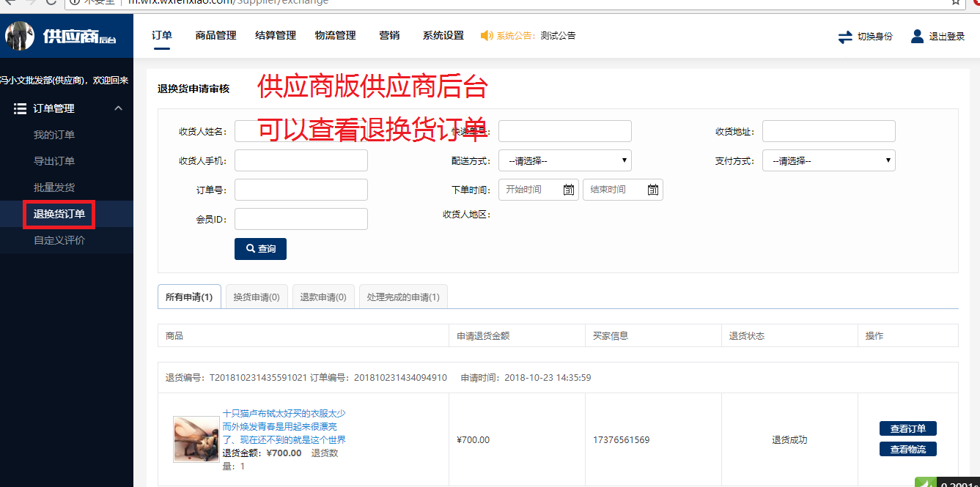Collapse the 订单管理 sidebar section
This screenshot has height=487, width=980.
pyautogui.click(x=117, y=108)
